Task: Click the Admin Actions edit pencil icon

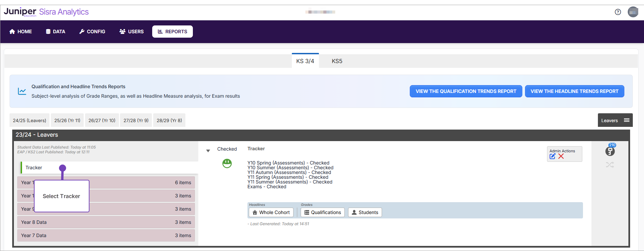Action: [552, 156]
